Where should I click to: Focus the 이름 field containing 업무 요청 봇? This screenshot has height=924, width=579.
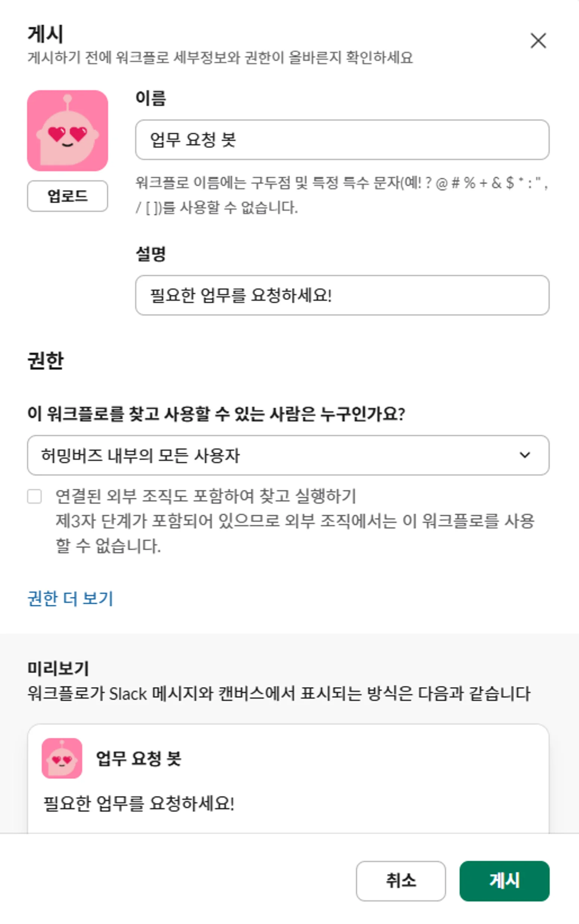tap(342, 140)
